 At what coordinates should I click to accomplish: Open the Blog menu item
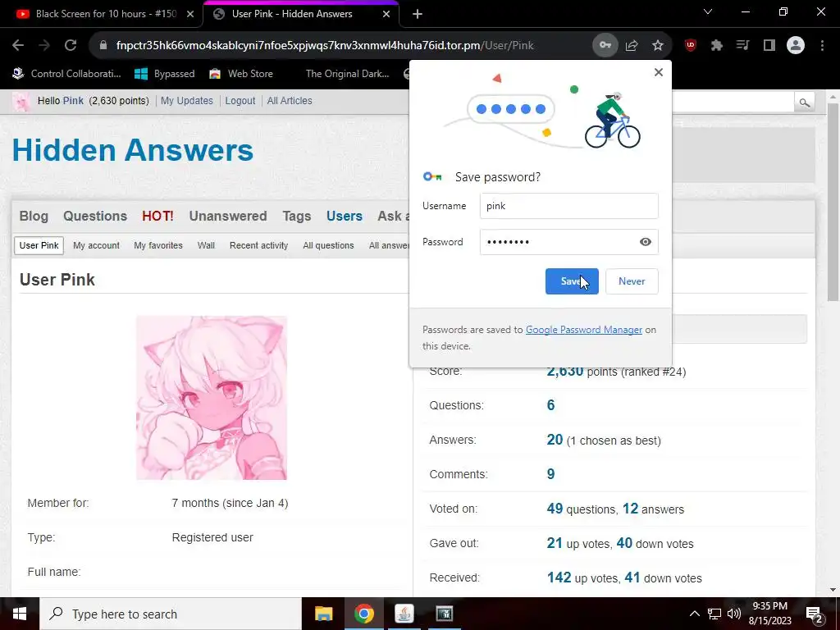click(34, 216)
